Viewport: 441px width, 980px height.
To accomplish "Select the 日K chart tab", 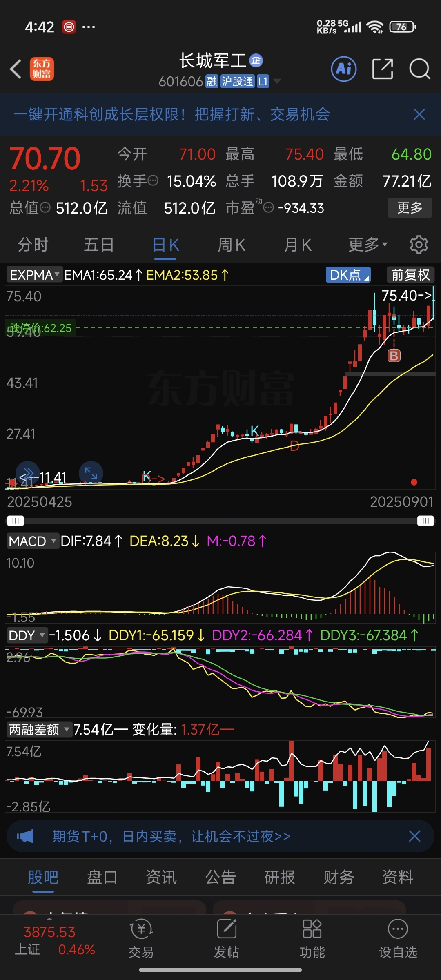I will (x=165, y=245).
